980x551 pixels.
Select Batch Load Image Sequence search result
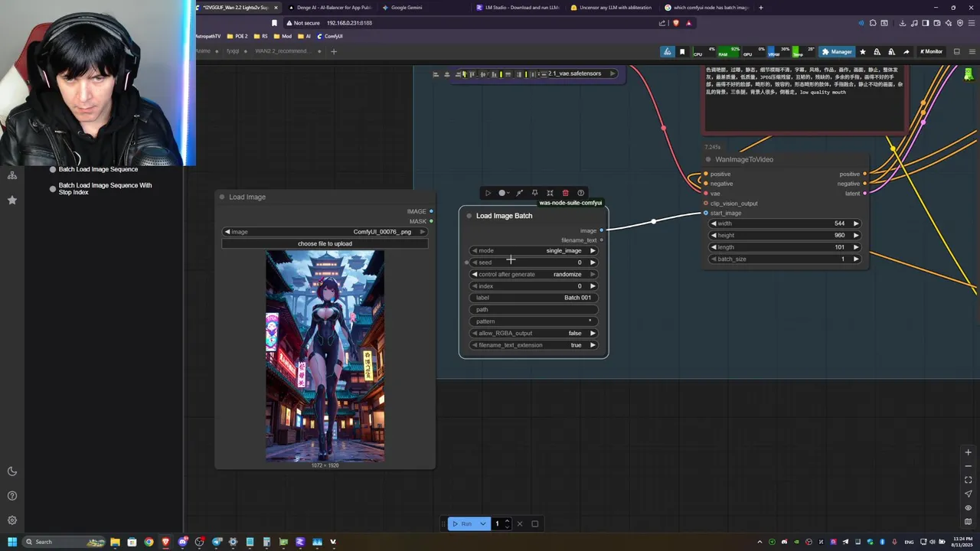98,169
